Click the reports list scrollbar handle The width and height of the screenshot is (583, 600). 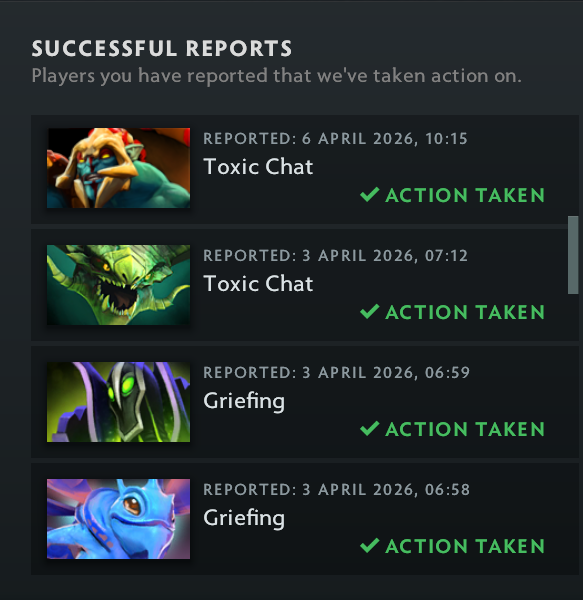pyautogui.click(x=573, y=255)
